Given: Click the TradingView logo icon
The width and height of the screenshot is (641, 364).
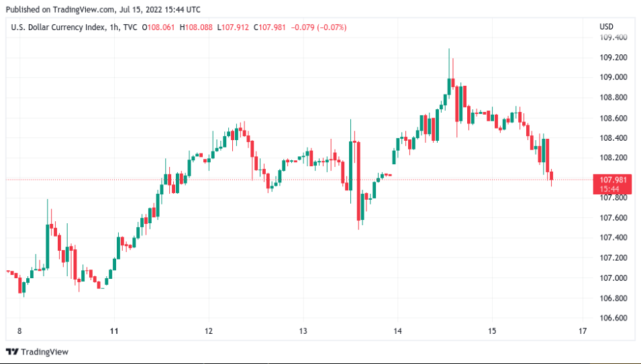Looking at the screenshot, I should click(x=12, y=352).
